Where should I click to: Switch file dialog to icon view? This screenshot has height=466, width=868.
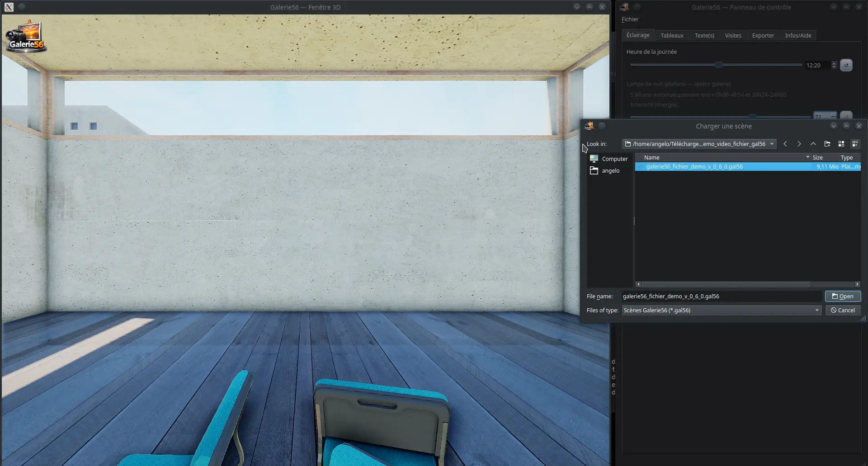841,144
